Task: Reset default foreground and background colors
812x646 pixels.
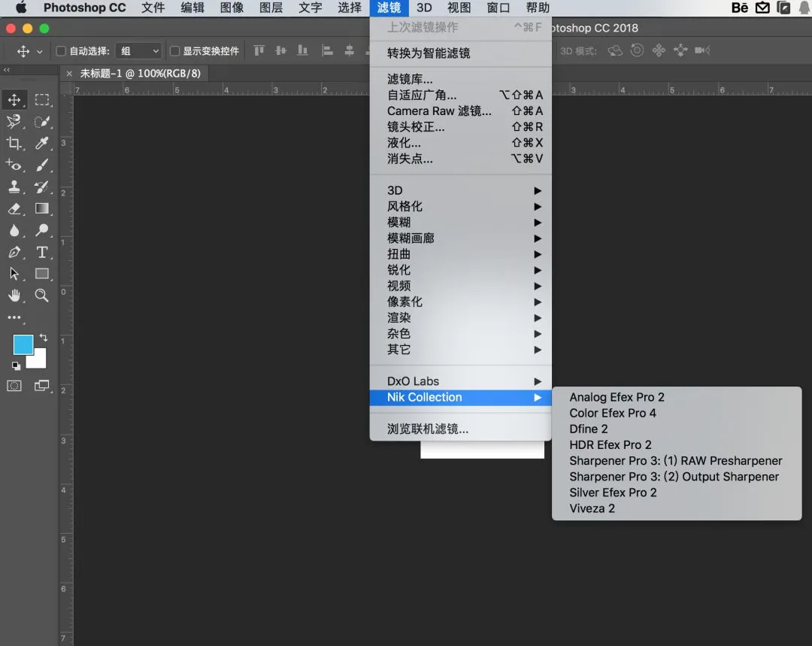Action: (x=16, y=365)
